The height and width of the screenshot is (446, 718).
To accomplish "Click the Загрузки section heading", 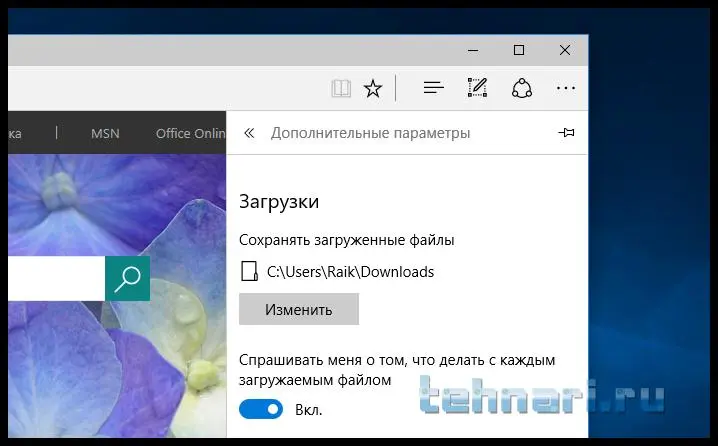I will pos(279,202).
